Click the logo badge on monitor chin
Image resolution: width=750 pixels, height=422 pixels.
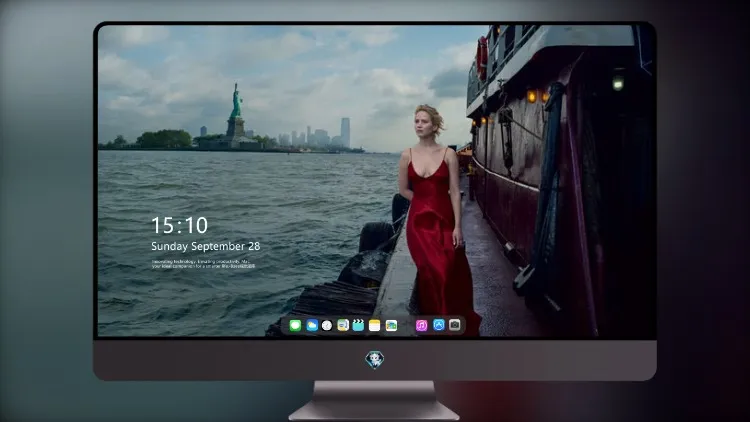coord(375,360)
